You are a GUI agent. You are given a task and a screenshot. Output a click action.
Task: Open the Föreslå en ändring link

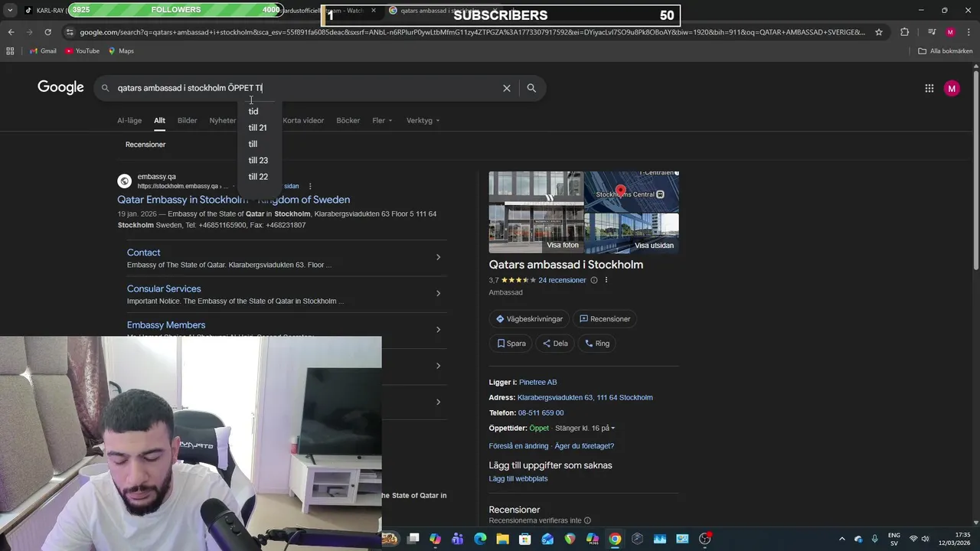pyautogui.click(x=518, y=446)
